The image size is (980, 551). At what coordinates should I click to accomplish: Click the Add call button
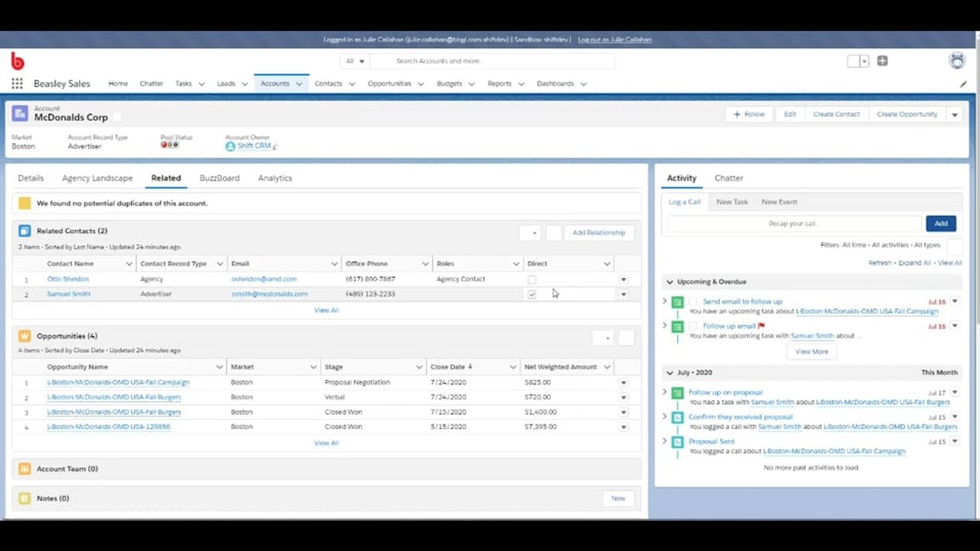tap(941, 223)
